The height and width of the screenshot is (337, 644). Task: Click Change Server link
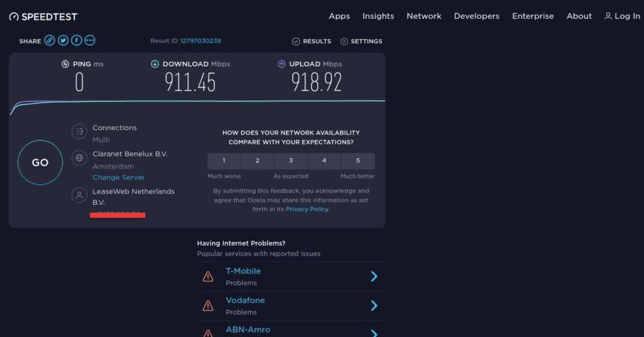pos(118,177)
